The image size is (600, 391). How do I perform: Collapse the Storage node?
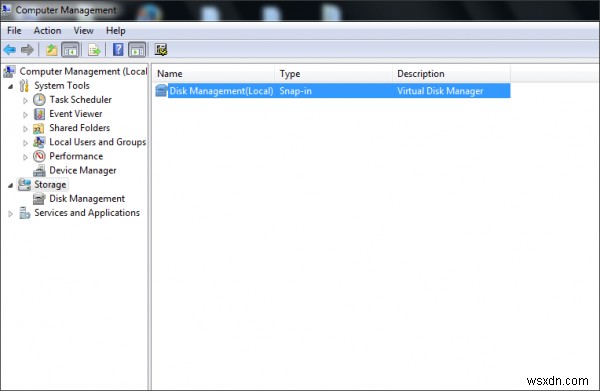(11, 186)
